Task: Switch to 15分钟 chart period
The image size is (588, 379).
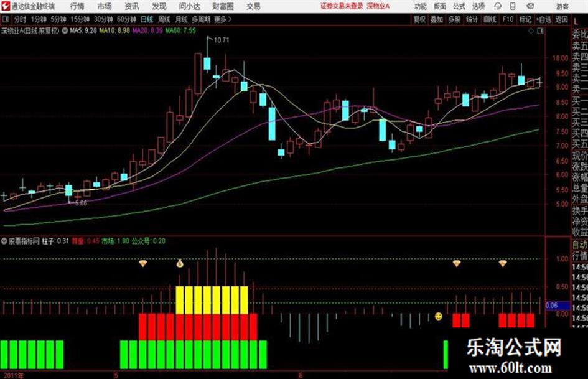Action: (80, 19)
